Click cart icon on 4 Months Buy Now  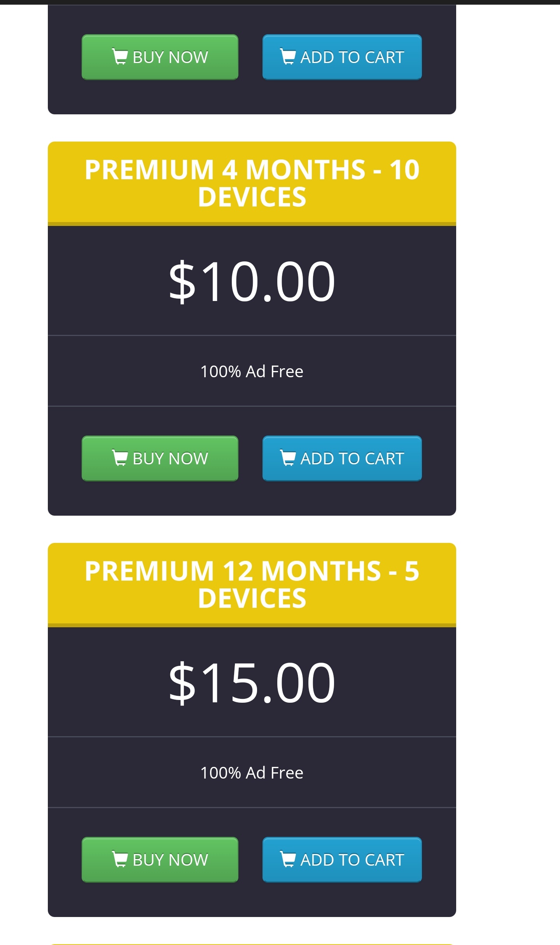[x=119, y=458]
